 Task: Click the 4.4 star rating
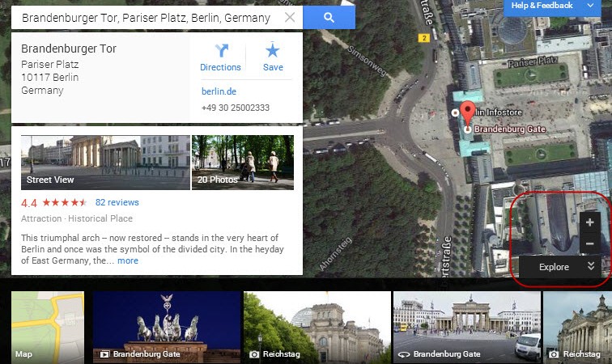coord(54,202)
